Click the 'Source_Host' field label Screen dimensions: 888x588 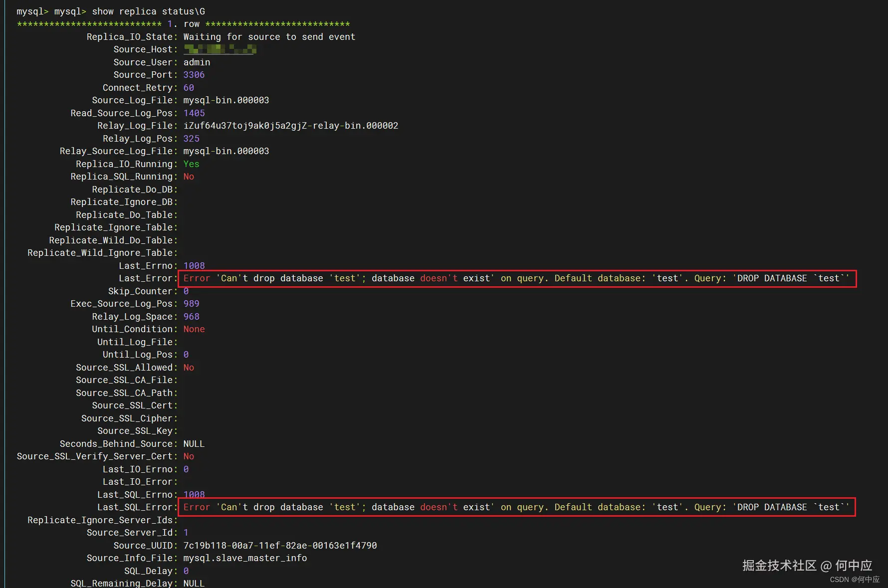143,49
